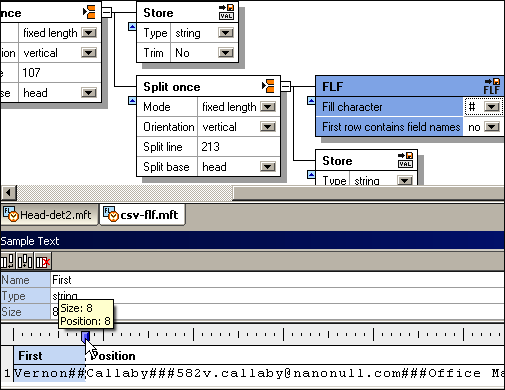Collapse the branch connector next to top-left node
The image size is (505, 390).
tap(107, 13)
